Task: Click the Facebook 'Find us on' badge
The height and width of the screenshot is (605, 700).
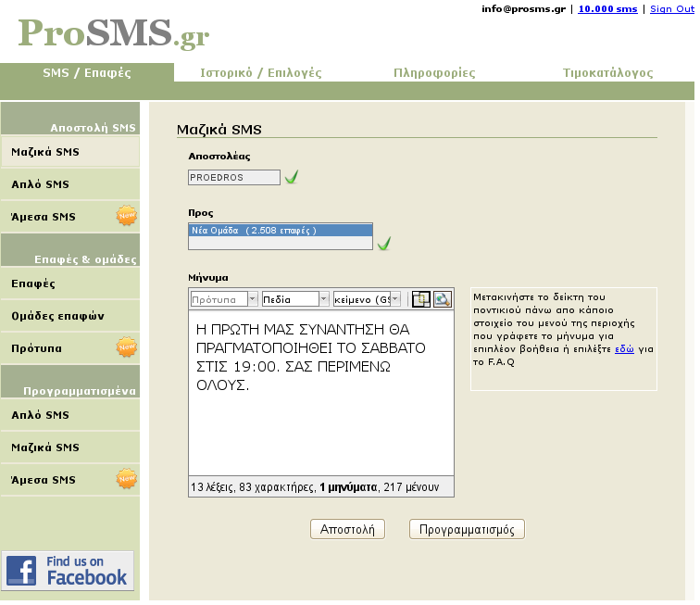Action: pyautogui.click(x=68, y=571)
